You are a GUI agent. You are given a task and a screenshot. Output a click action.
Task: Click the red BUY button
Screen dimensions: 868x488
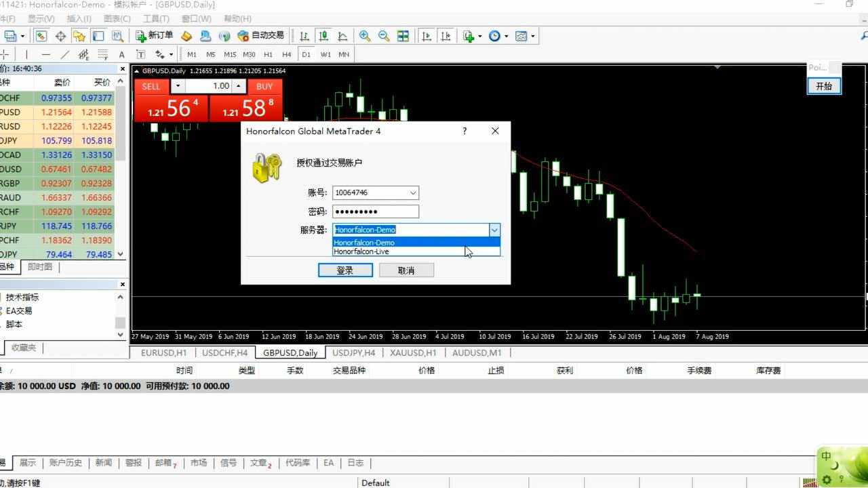tap(264, 86)
